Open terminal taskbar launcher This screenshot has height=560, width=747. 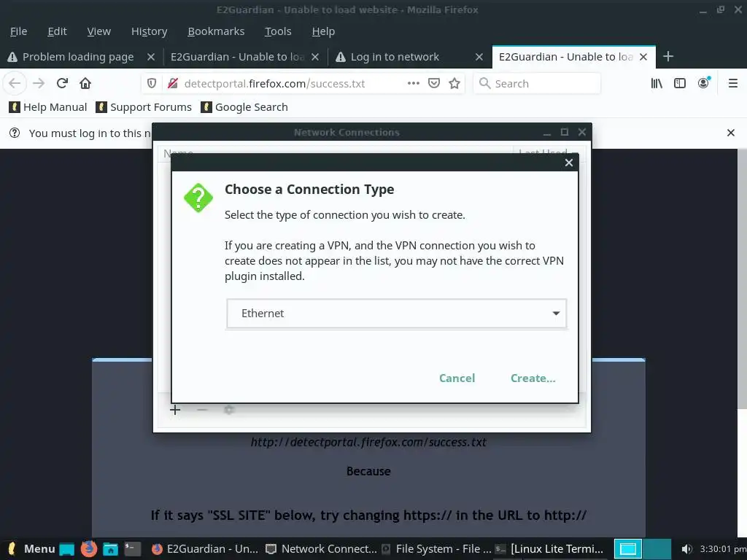coord(133,549)
